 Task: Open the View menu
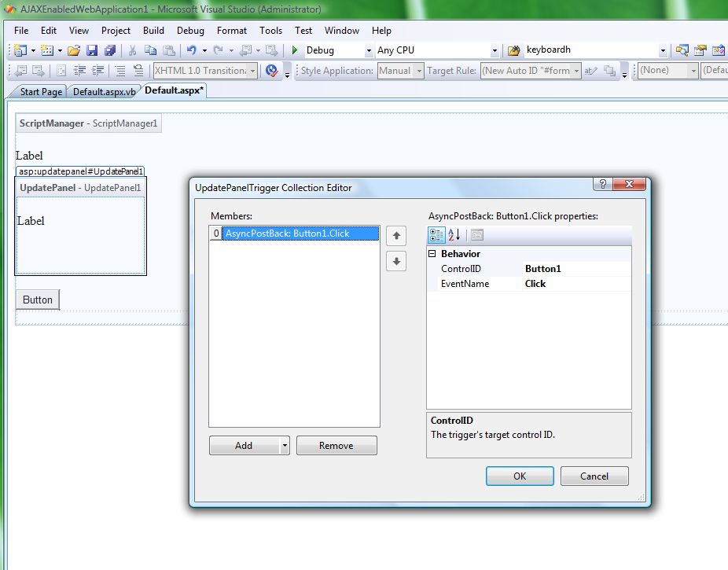point(79,31)
